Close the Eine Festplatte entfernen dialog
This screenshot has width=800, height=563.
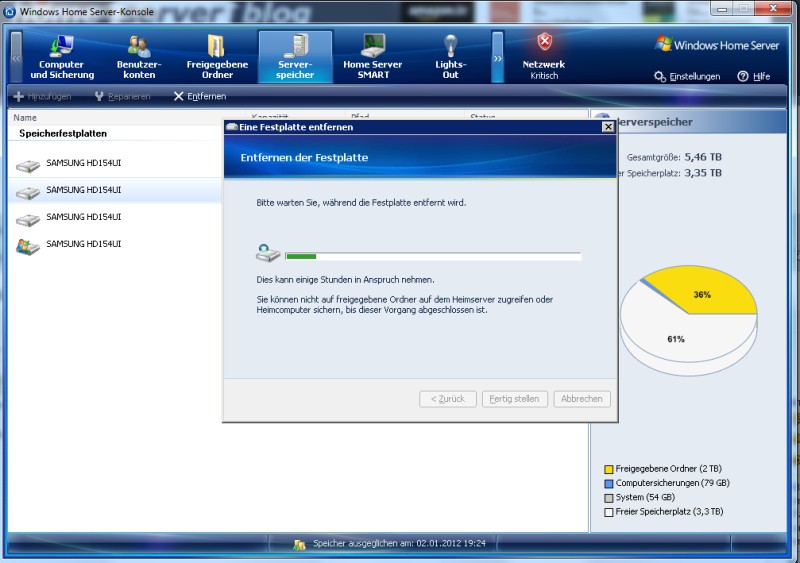pyautogui.click(x=608, y=127)
